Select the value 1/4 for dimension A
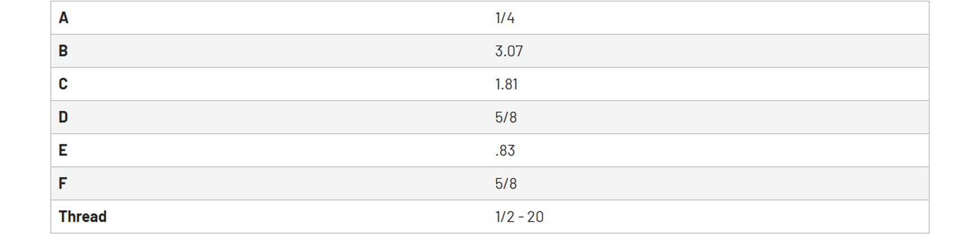Screen dimensions: 980x235 505,18
